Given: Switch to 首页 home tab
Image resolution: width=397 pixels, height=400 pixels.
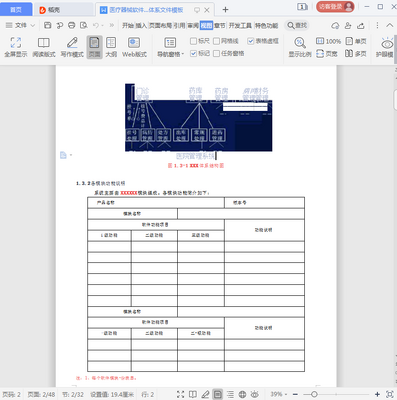Looking at the screenshot, I should click(x=16, y=10).
